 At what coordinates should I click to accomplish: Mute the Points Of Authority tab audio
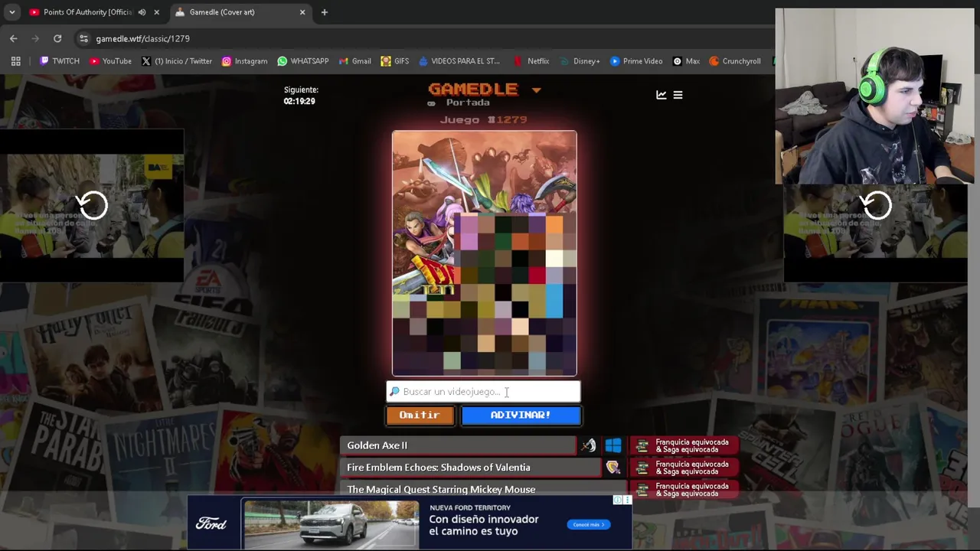[x=142, y=12]
